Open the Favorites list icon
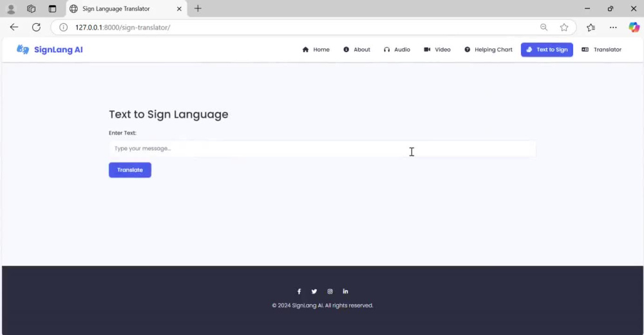 [591, 28]
